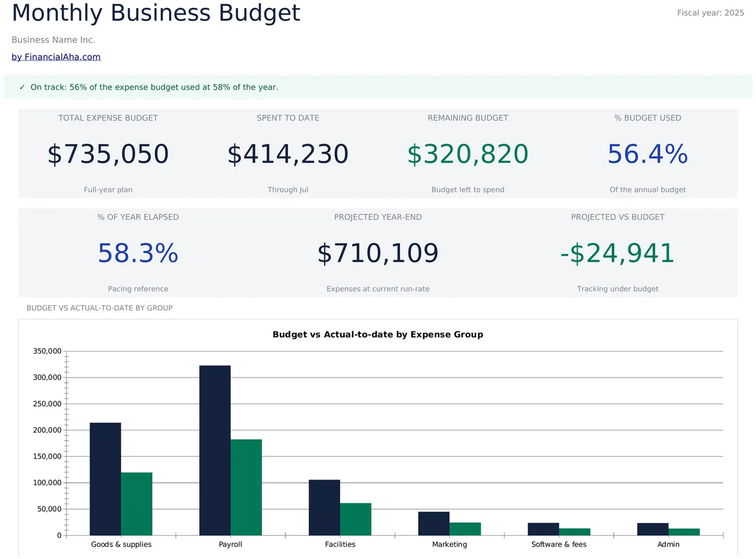Click the Marketing budget navy bar
The width and height of the screenshot is (756, 559).
click(434, 524)
